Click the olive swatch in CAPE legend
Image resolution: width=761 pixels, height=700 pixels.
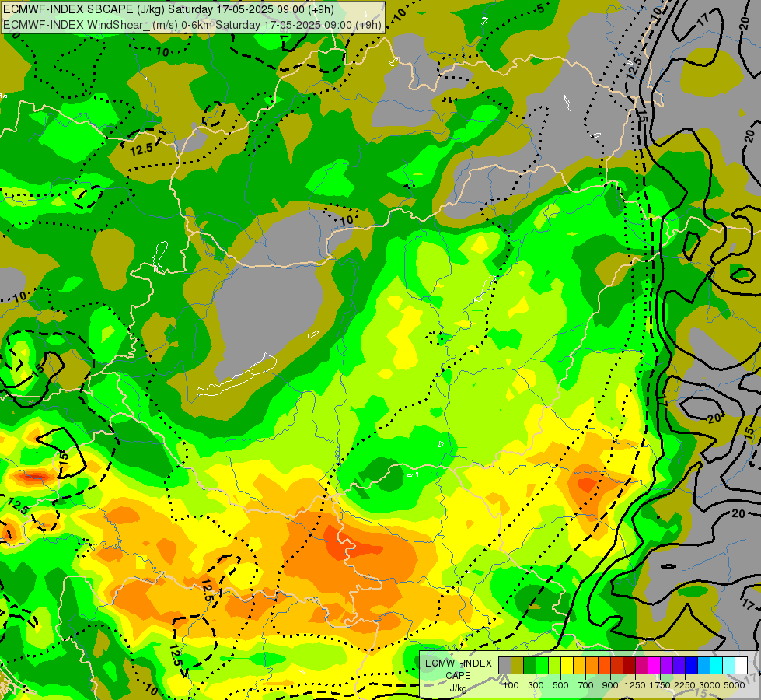518,665
